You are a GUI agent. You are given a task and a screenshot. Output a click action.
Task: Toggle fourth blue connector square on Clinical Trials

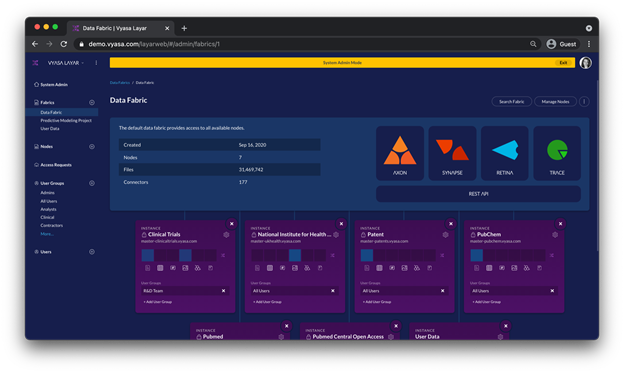click(185, 255)
